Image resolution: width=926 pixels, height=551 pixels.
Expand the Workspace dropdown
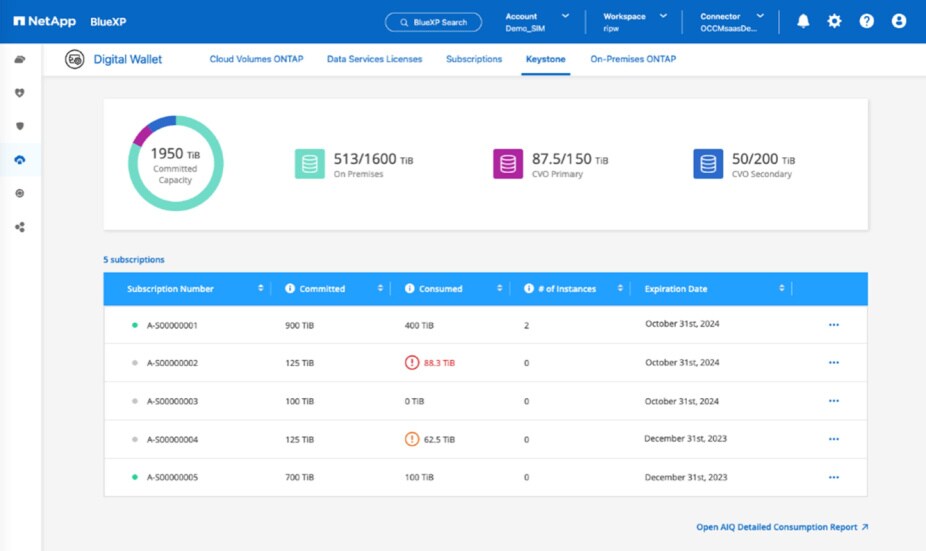[x=665, y=16]
